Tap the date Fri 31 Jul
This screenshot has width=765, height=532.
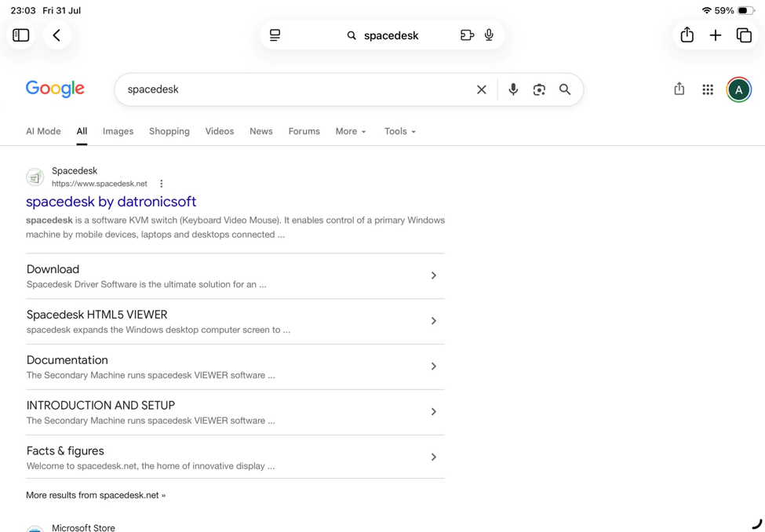[x=61, y=10]
